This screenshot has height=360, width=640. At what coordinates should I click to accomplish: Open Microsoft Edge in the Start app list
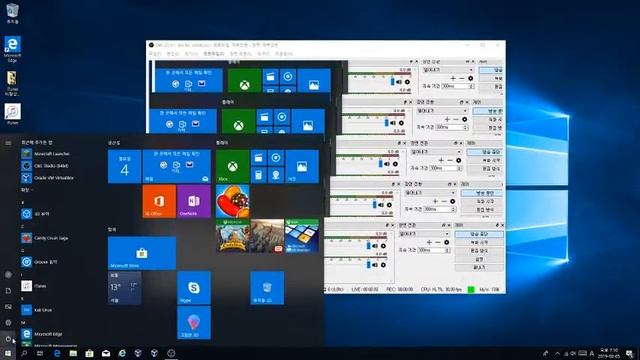(x=42, y=334)
